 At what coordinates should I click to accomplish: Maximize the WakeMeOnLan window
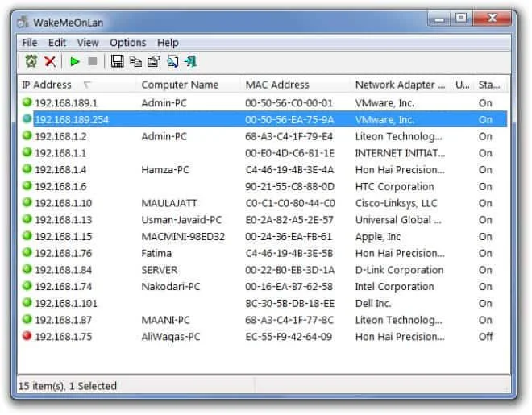point(461,19)
